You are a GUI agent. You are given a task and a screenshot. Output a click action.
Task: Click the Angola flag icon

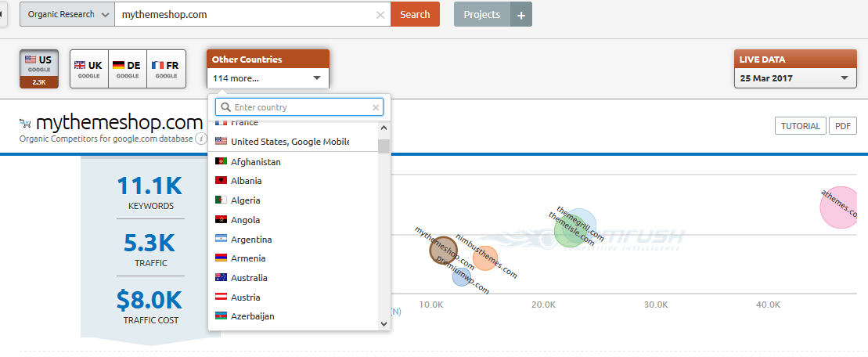pyautogui.click(x=221, y=220)
